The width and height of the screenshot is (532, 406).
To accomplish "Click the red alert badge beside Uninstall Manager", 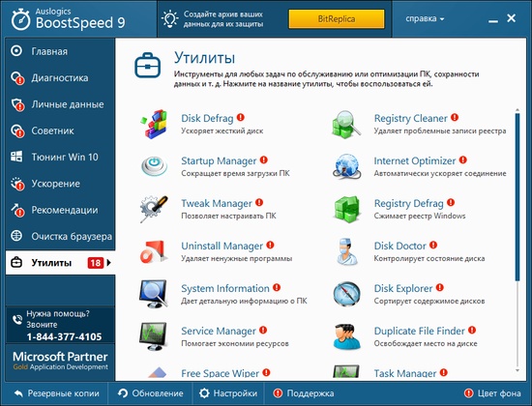I will [x=270, y=245].
